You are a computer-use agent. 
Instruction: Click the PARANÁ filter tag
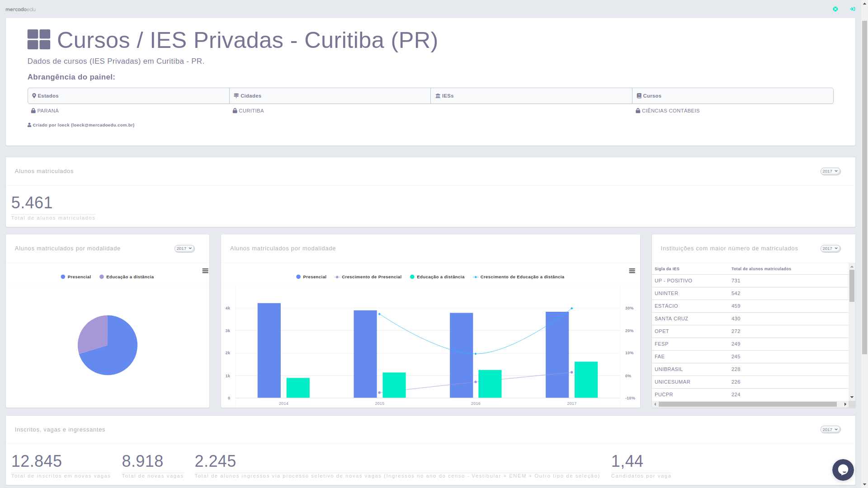pos(45,111)
